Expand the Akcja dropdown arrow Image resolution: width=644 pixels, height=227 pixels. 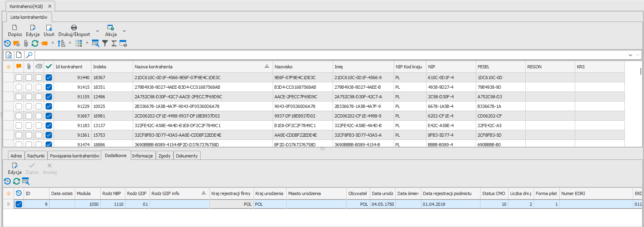pos(124,31)
